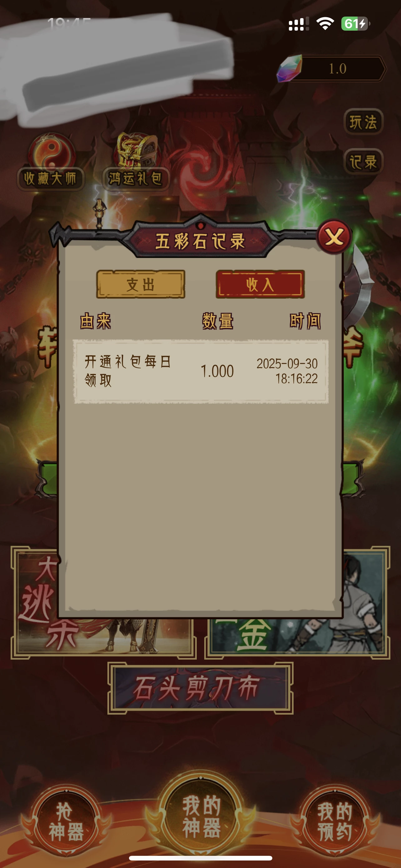Switch to the 支出 tab
401x868 pixels.
(x=141, y=284)
